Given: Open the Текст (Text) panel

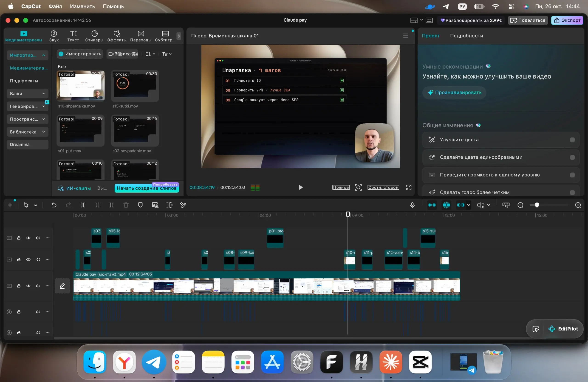Looking at the screenshot, I should [x=73, y=36].
